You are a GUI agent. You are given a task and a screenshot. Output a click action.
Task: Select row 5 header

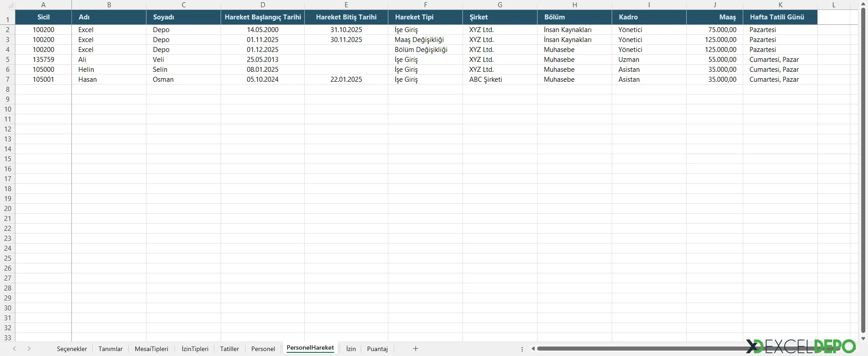(x=8, y=60)
